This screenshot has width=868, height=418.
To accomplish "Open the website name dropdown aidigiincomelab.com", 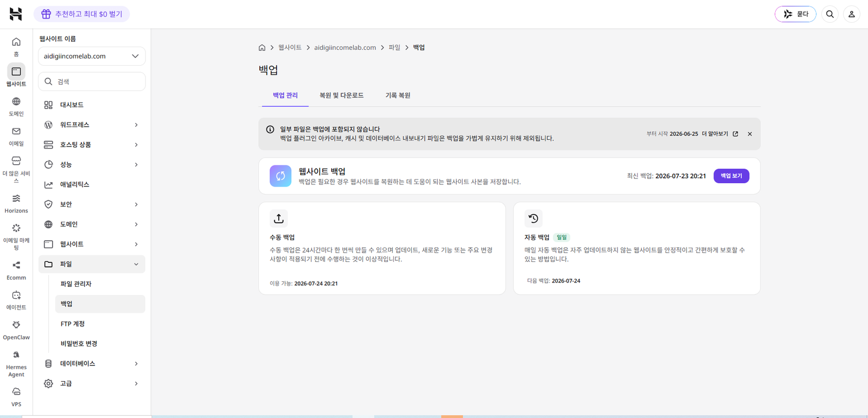I will pos(92,56).
